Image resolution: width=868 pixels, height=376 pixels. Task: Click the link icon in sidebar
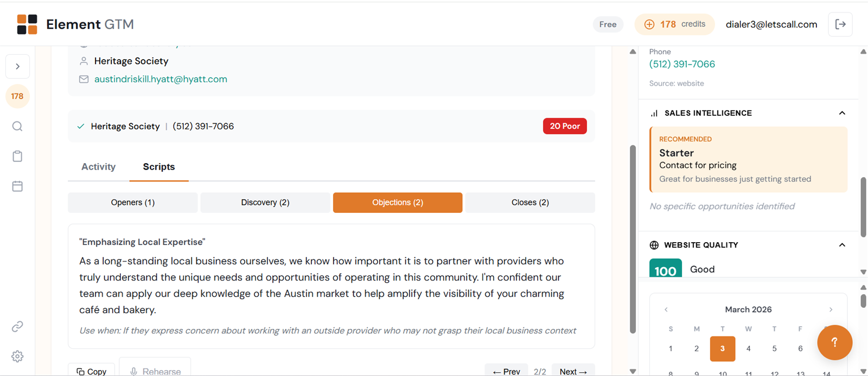(17, 327)
